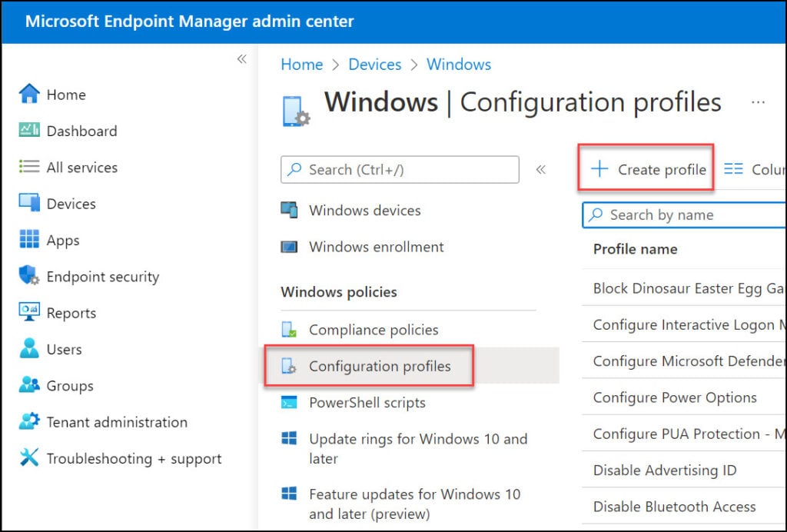Select PowerShell scripts menu item
This screenshot has width=787, height=532.
367,403
